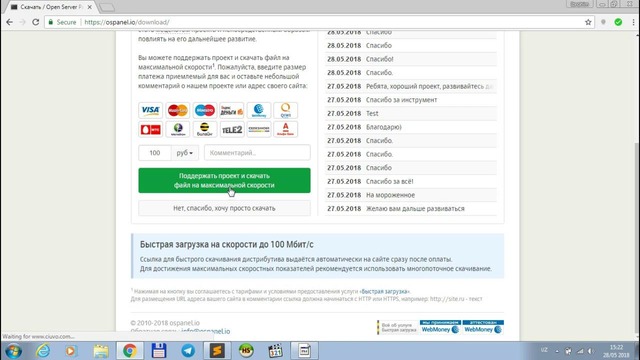The height and width of the screenshot is (360, 640).
Task: Select the Alfa Bank payment option
Action: point(286,129)
